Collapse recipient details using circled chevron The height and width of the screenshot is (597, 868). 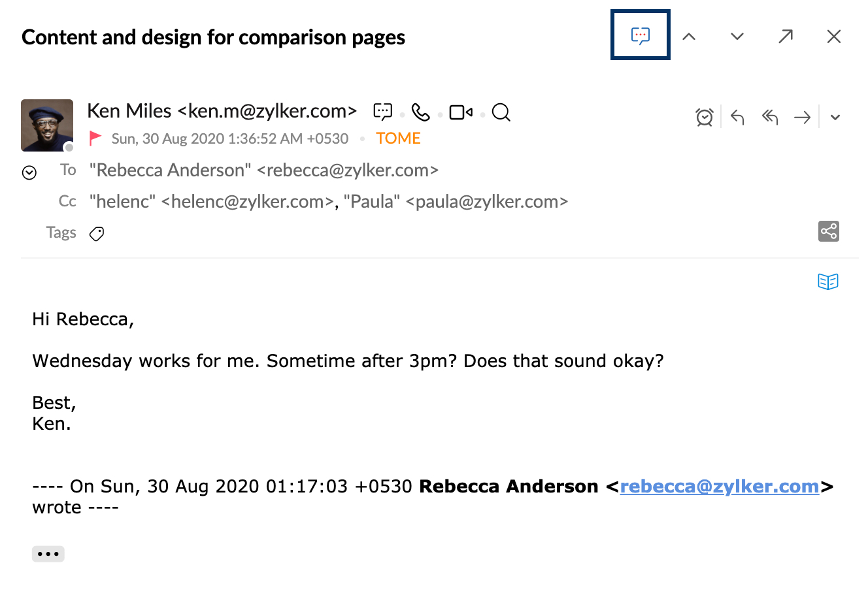tap(29, 172)
